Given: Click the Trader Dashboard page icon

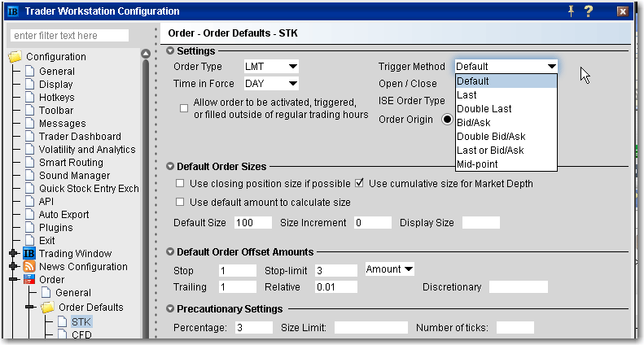Looking at the screenshot, I should [x=29, y=137].
